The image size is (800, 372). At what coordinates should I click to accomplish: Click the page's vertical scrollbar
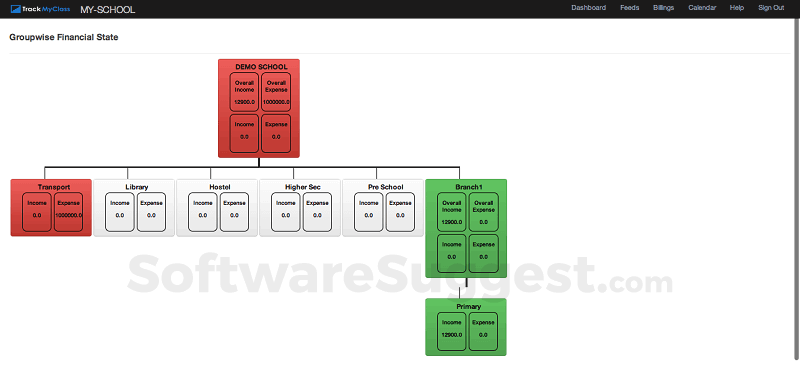click(797, 189)
